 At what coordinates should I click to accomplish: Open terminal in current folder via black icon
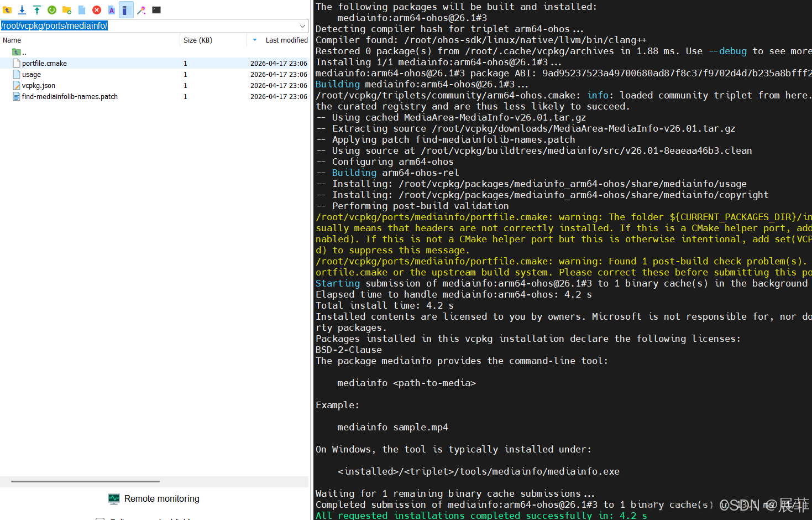click(156, 10)
